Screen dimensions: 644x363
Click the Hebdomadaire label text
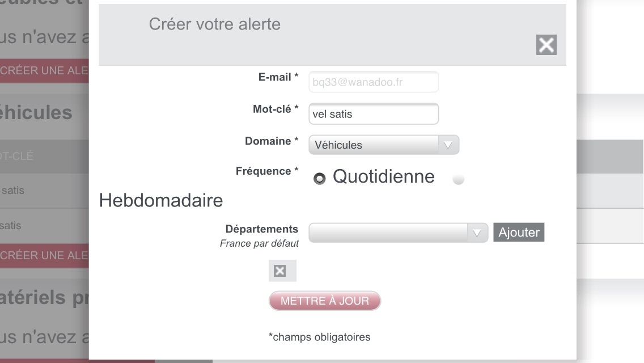(161, 200)
